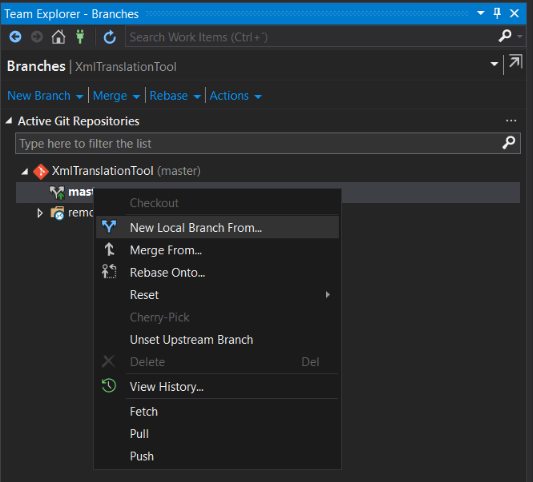This screenshot has width=533, height=482.
Task: Open the Actions link
Action: click(229, 96)
